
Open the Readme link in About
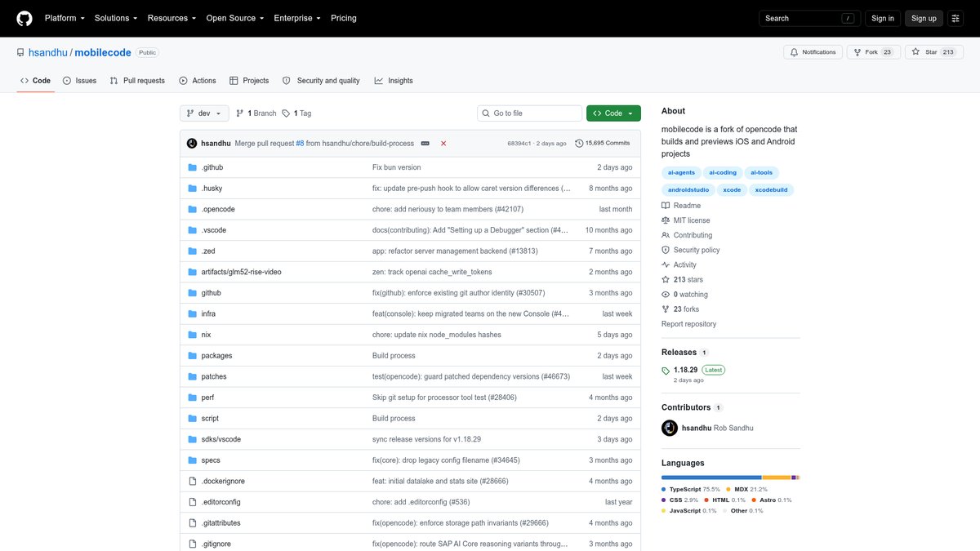681,206
